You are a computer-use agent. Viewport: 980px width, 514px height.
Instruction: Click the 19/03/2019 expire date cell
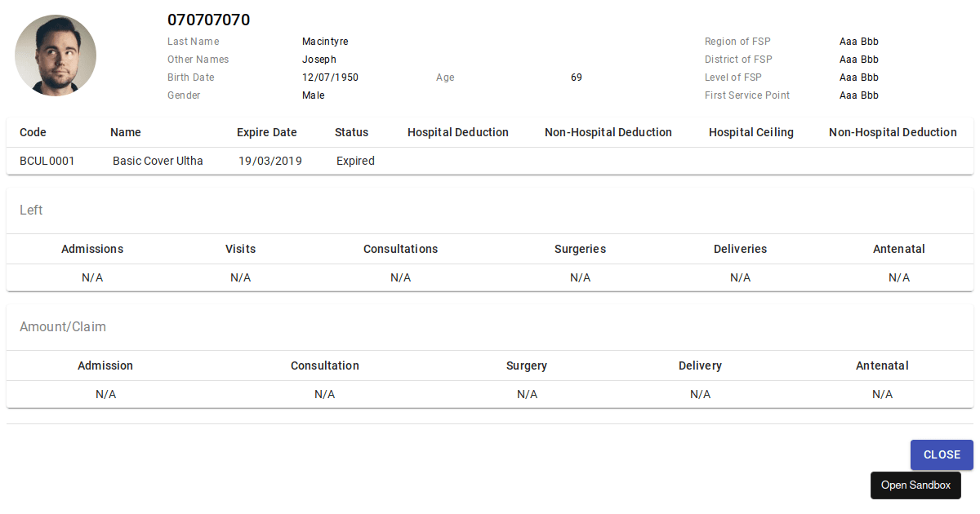(x=270, y=161)
